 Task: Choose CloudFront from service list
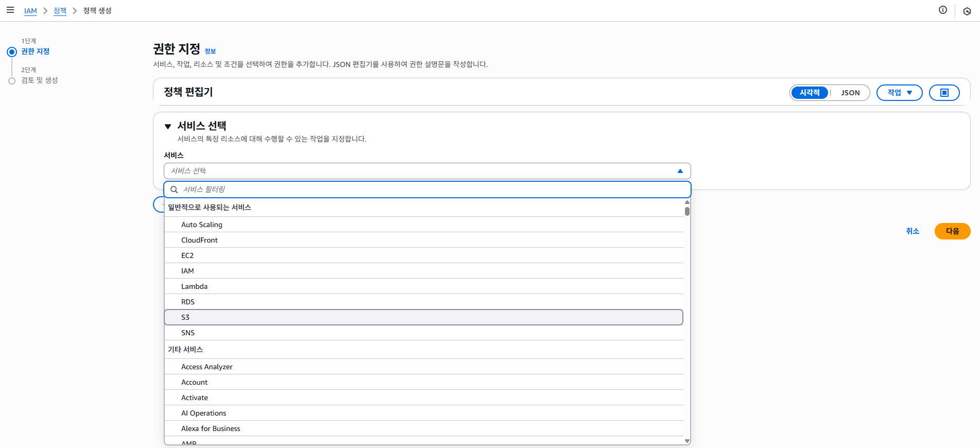[424, 240]
